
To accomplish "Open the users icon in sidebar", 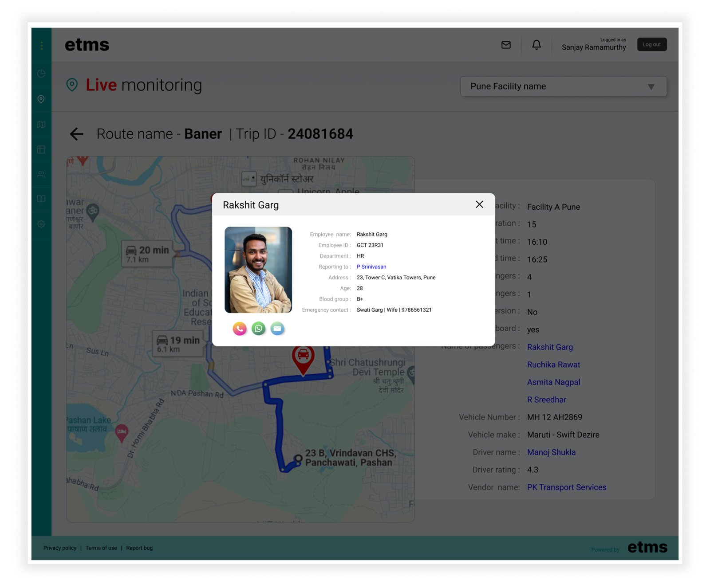I will [x=41, y=175].
